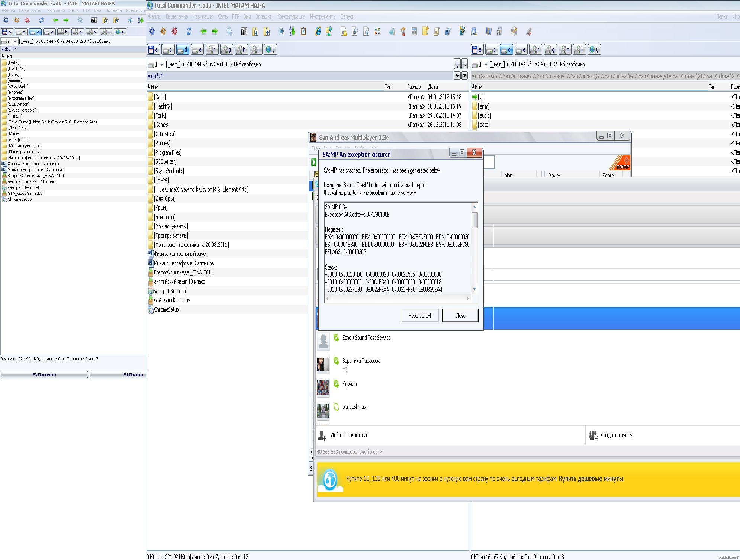Click F3 Просмотр button in small window

click(x=44, y=375)
